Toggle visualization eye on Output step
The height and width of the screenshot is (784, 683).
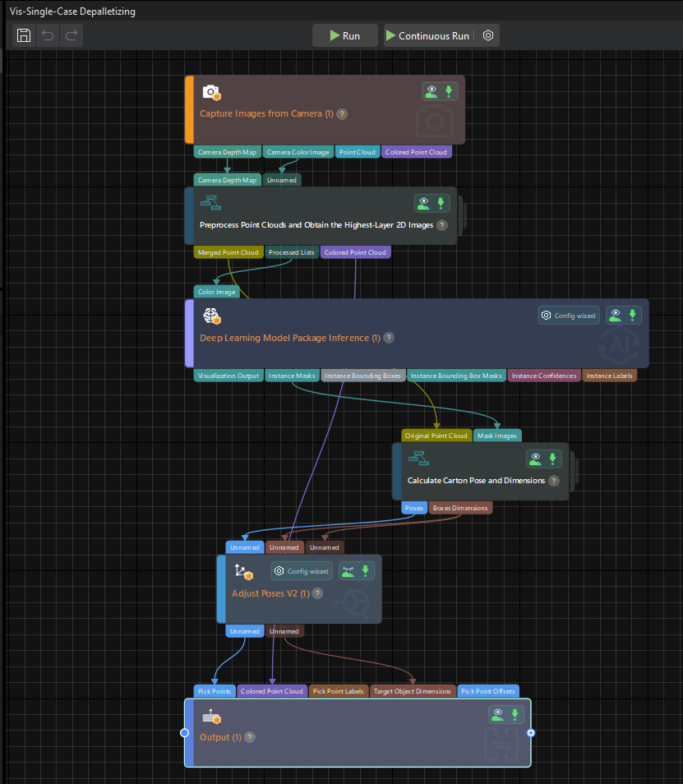[x=497, y=714]
